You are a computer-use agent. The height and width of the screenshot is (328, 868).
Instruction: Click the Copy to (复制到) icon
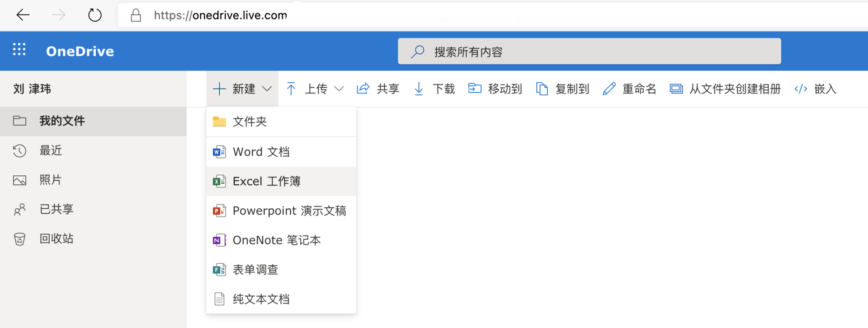click(x=542, y=89)
